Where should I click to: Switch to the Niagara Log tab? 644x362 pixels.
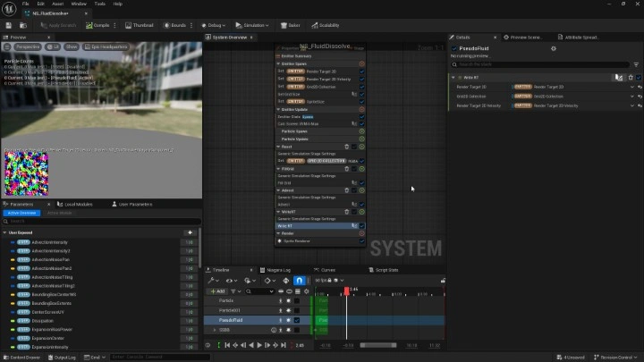click(275, 269)
